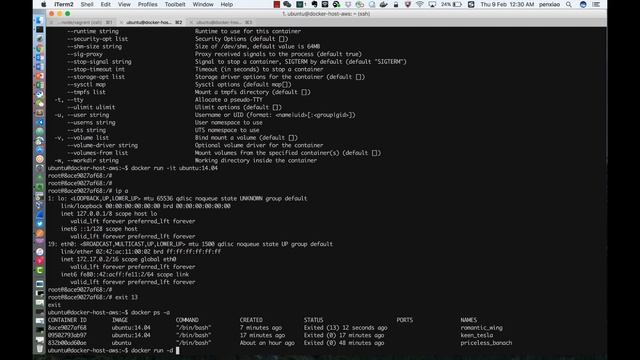Open the AirPlay display menu
640x360 pixels.
[432, 4]
